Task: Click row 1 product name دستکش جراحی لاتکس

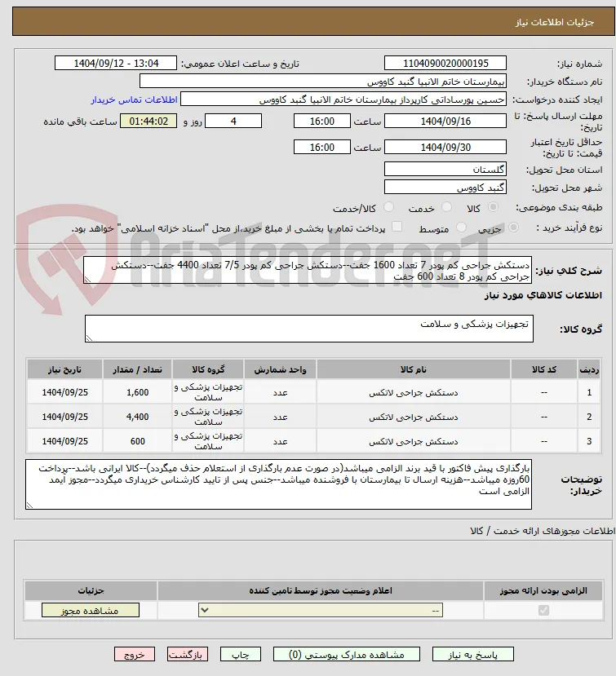Action: (x=414, y=393)
